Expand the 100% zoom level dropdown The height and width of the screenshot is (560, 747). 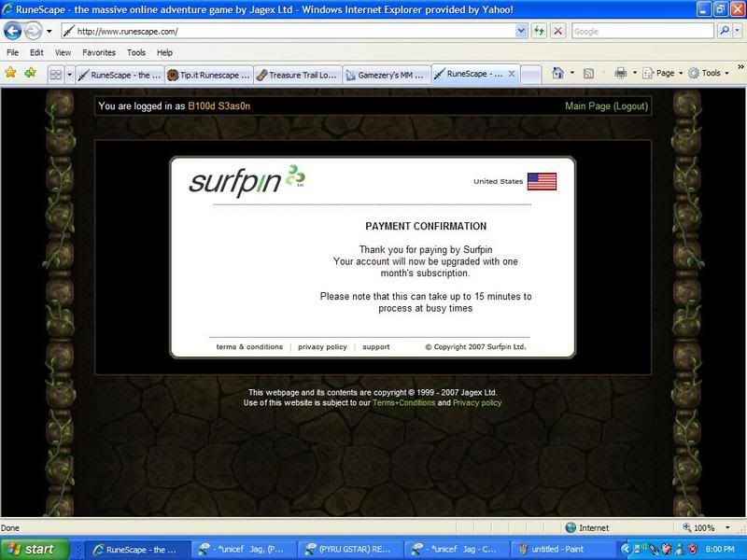pos(727,527)
